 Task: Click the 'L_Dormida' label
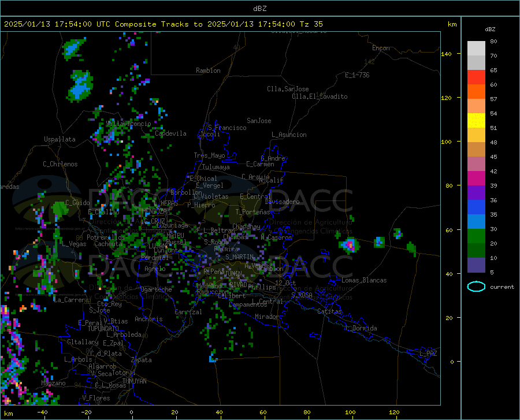[x=361, y=328]
